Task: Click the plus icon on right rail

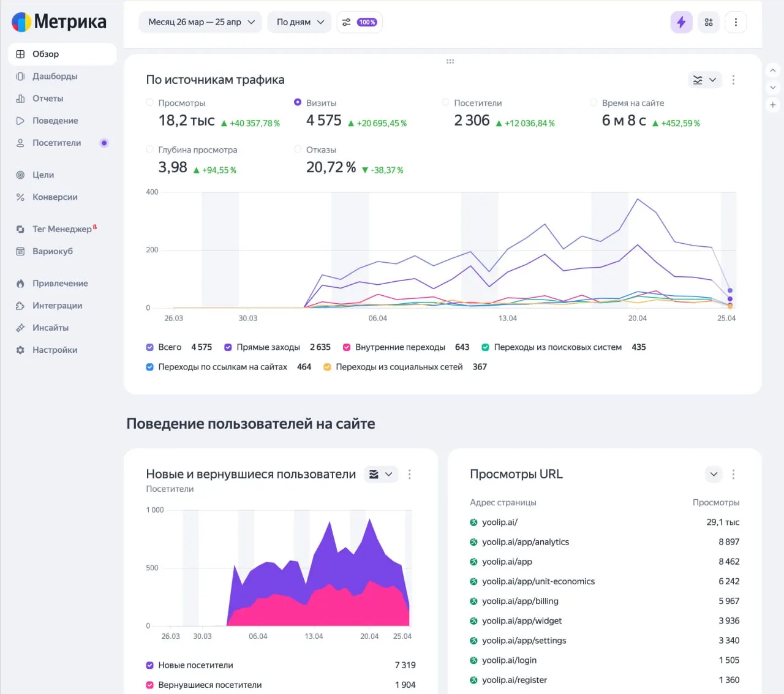Action: [x=773, y=105]
